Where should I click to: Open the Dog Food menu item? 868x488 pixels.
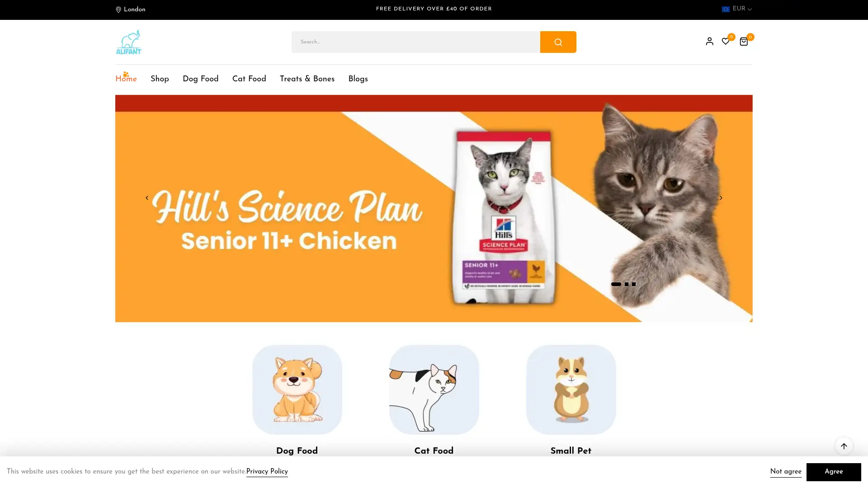click(x=201, y=79)
